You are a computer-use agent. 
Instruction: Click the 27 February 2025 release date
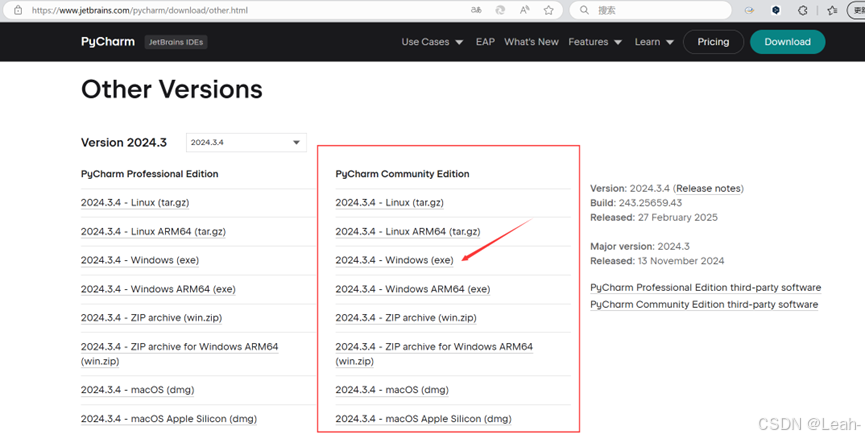[677, 217]
